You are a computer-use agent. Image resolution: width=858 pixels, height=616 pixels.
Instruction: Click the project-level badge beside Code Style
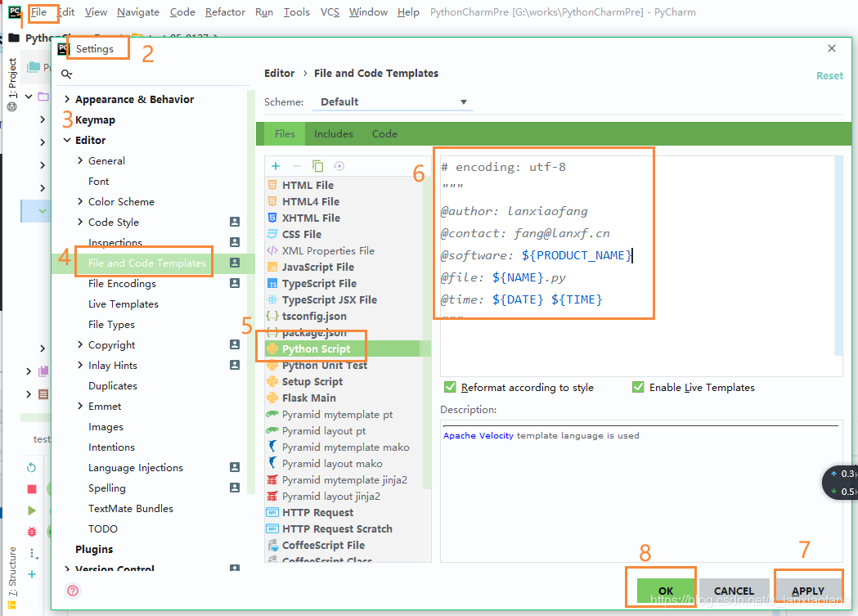235,222
